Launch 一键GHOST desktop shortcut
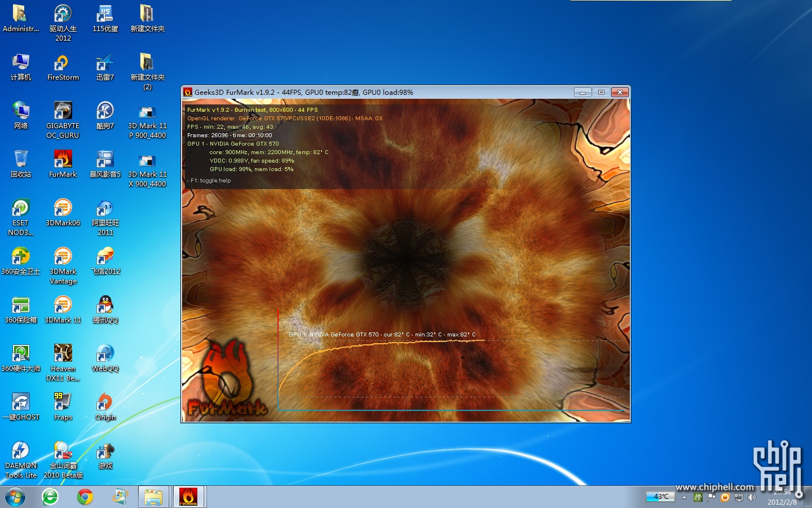This screenshot has width=812, height=508. click(x=20, y=407)
